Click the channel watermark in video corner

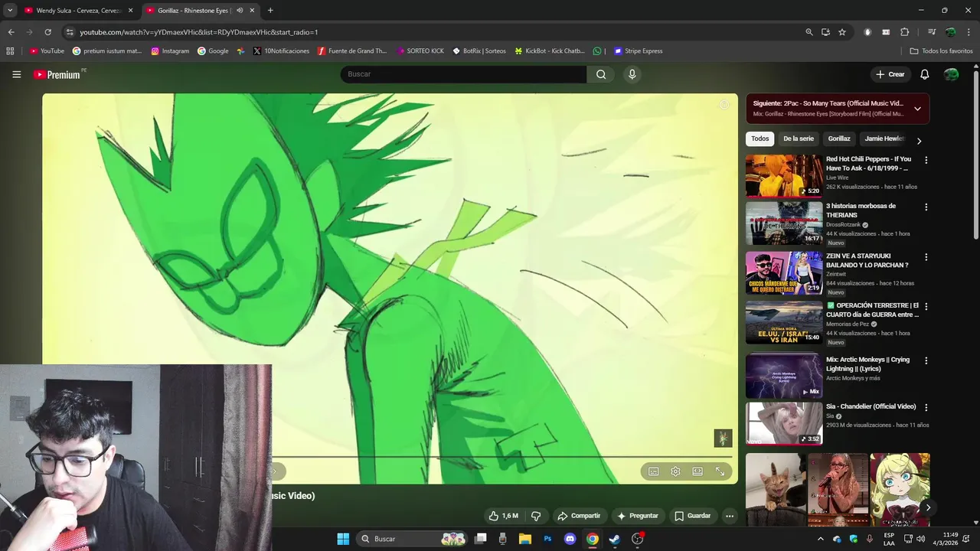coord(723,438)
